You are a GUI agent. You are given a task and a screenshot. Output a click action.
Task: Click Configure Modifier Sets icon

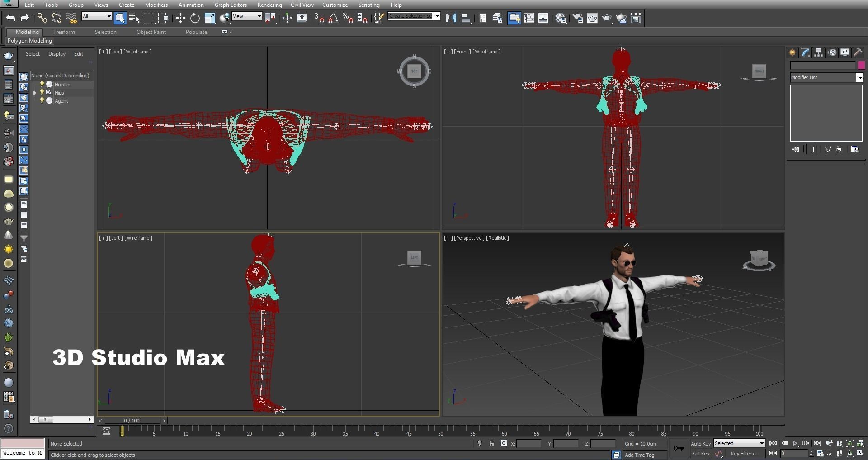pos(854,149)
